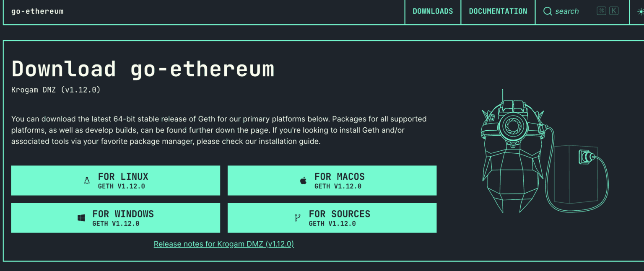The width and height of the screenshot is (644, 271).
Task: Click the Command key symbol near search
Action: pyautogui.click(x=600, y=10)
